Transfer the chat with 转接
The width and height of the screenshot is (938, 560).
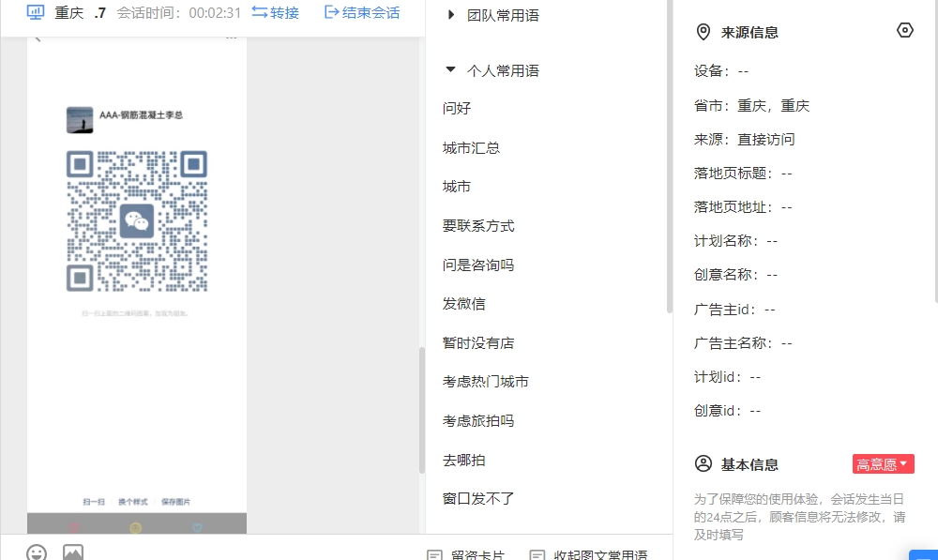pyautogui.click(x=275, y=12)
